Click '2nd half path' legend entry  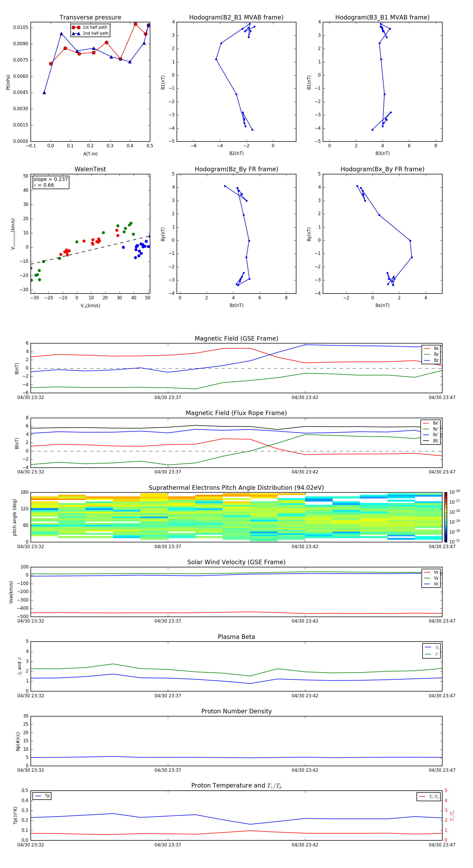click(90, 33)
